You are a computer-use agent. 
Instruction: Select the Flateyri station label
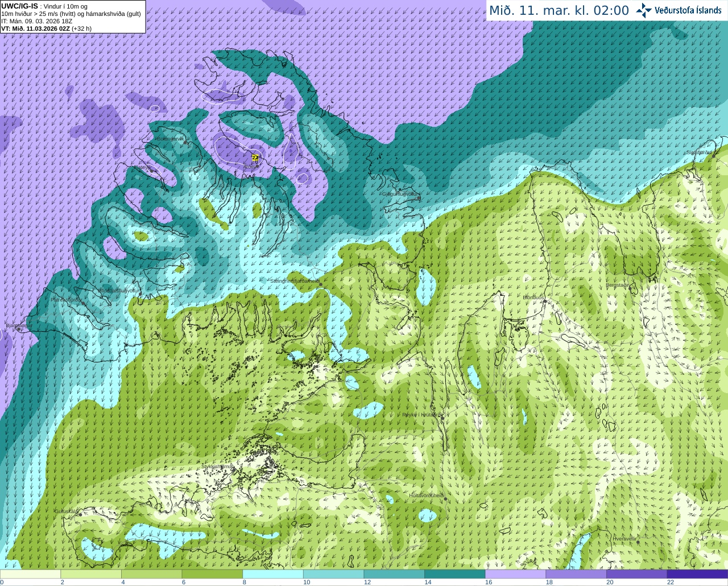(141, 167)
